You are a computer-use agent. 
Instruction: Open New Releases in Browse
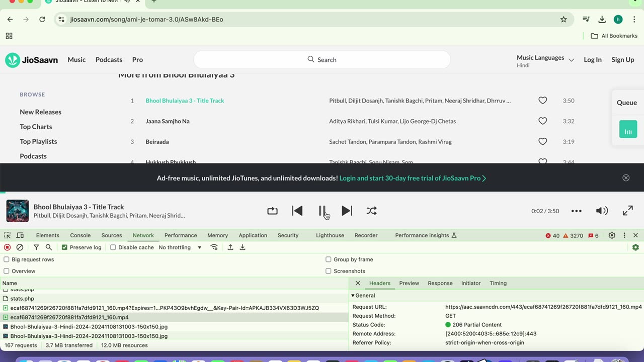(41, 112)
